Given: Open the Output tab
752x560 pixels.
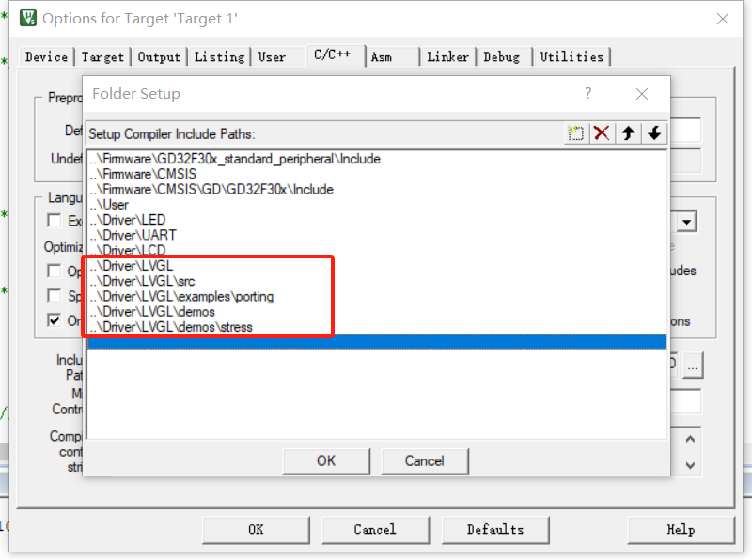Looking at the screenshot, I should [159, 57].
